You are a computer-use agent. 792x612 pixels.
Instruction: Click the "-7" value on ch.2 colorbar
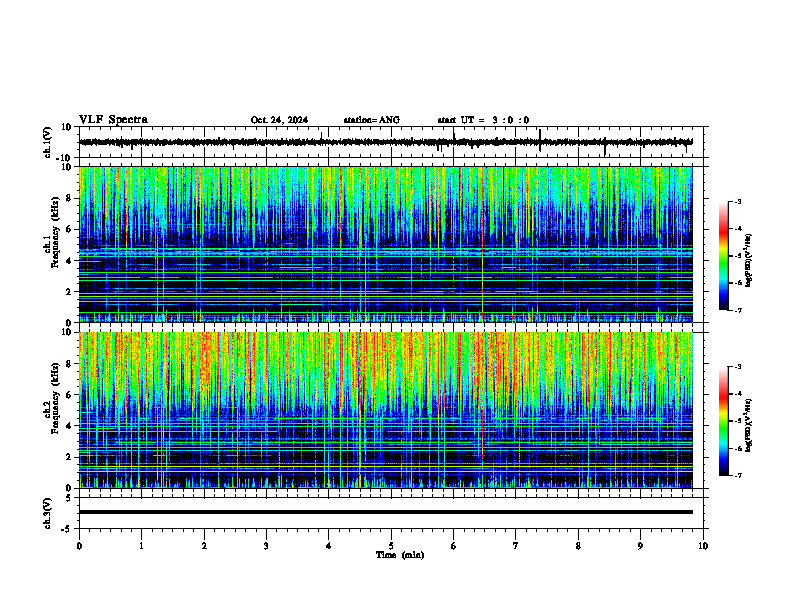(738, 476)
